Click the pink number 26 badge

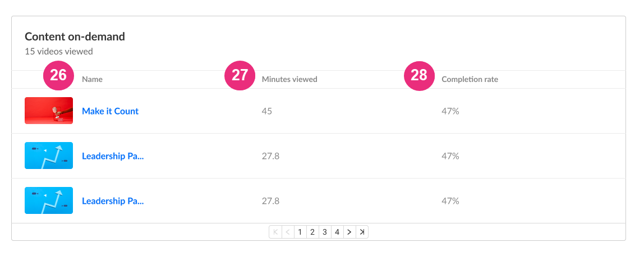(58, 76)
